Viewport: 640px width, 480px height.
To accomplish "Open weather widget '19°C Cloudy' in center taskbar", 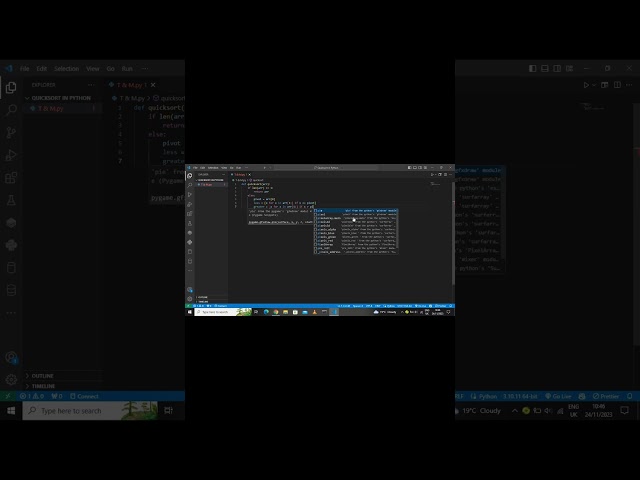I will tap(385, 312).
